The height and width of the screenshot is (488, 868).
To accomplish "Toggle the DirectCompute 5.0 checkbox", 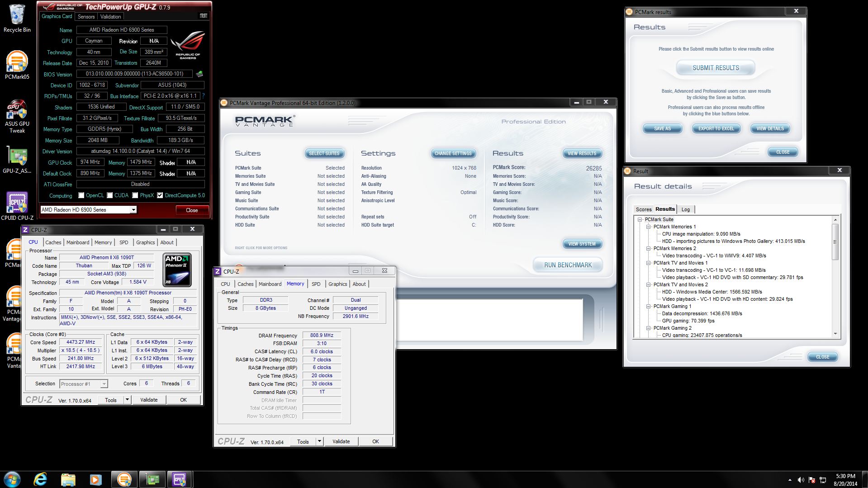I will pos(160,195).
